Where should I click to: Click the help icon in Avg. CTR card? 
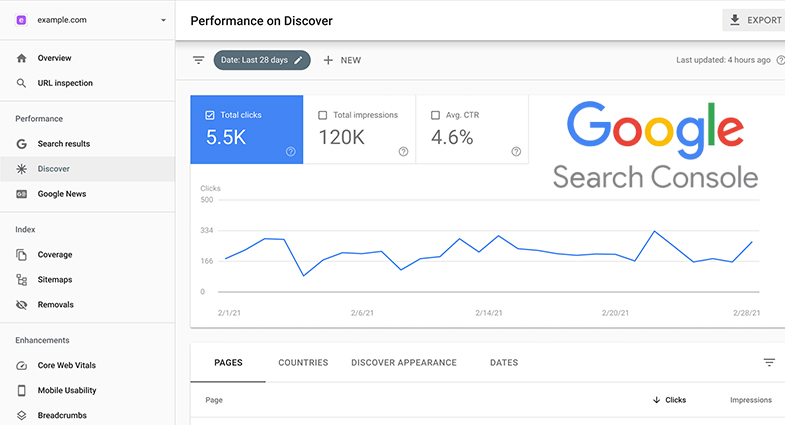coord(516,152)
